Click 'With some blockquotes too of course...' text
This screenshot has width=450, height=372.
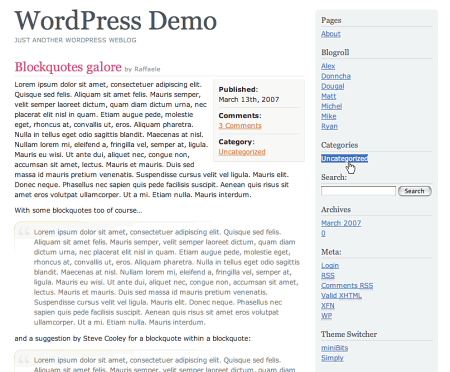[78, 210]
